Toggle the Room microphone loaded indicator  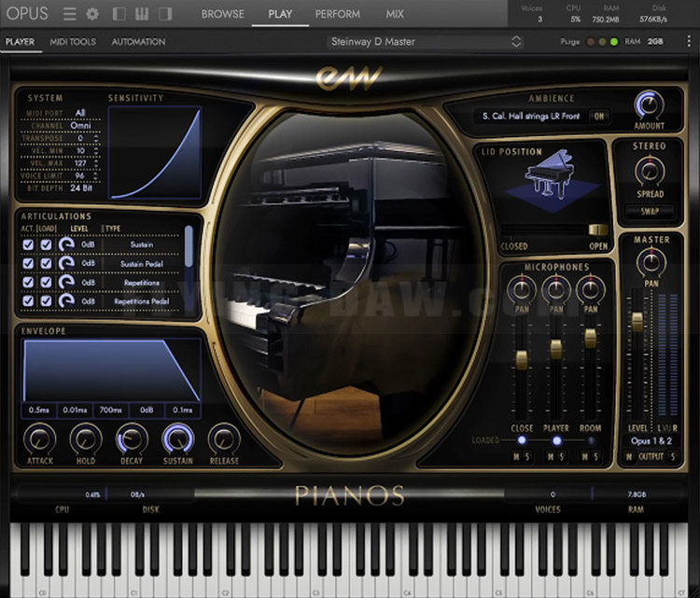[591, 440]
